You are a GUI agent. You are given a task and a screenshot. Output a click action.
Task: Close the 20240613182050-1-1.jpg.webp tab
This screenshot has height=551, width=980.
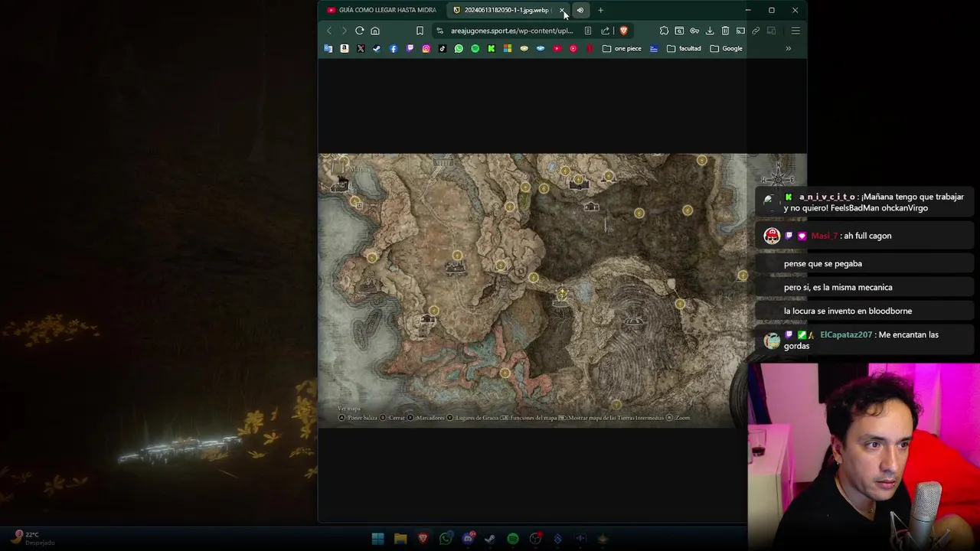563,10
